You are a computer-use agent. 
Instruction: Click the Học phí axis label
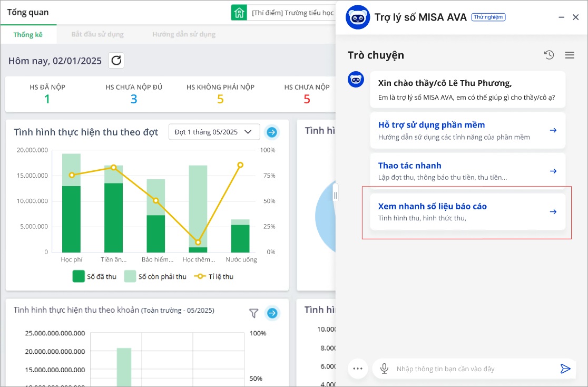coord(72,259)
